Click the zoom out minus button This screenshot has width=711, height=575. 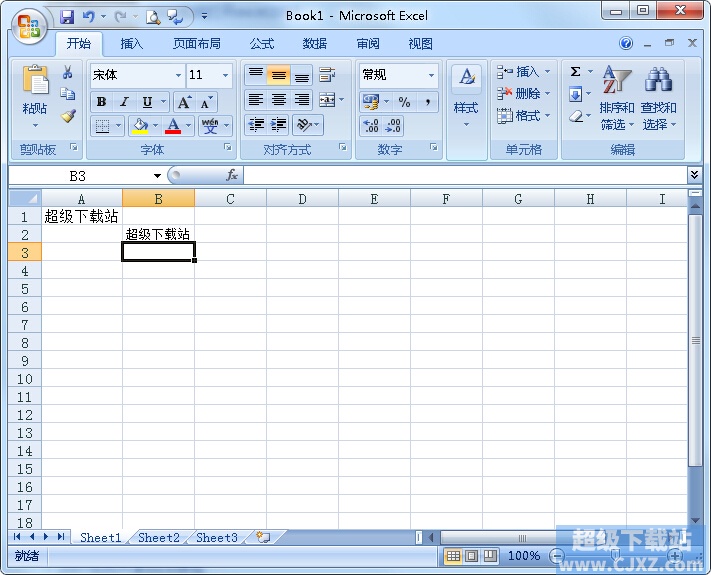pos(557,555)
